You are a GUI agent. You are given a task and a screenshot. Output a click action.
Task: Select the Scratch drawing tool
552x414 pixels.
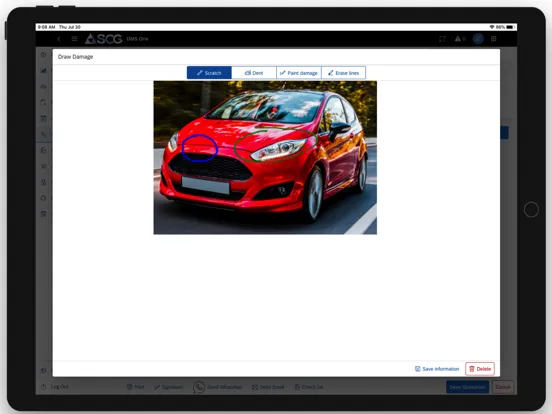209,73
